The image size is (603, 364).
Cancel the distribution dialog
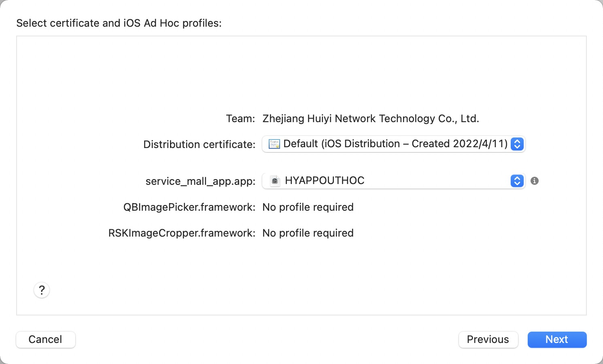tap(45, 339)
